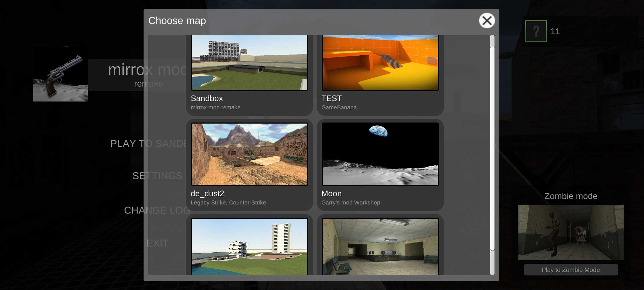Click the green question mark icon
644x290 pixels.
536,31
